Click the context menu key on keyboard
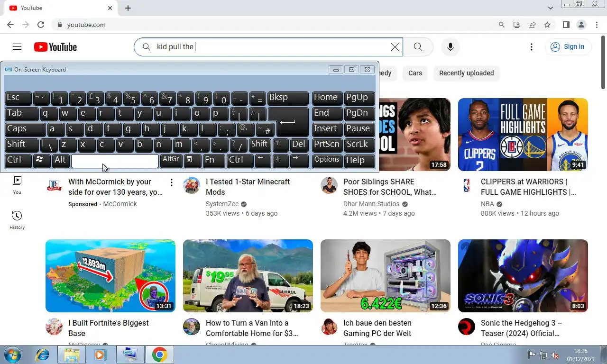The width and height of the screenshot is (607, 364). pos(193,161)
